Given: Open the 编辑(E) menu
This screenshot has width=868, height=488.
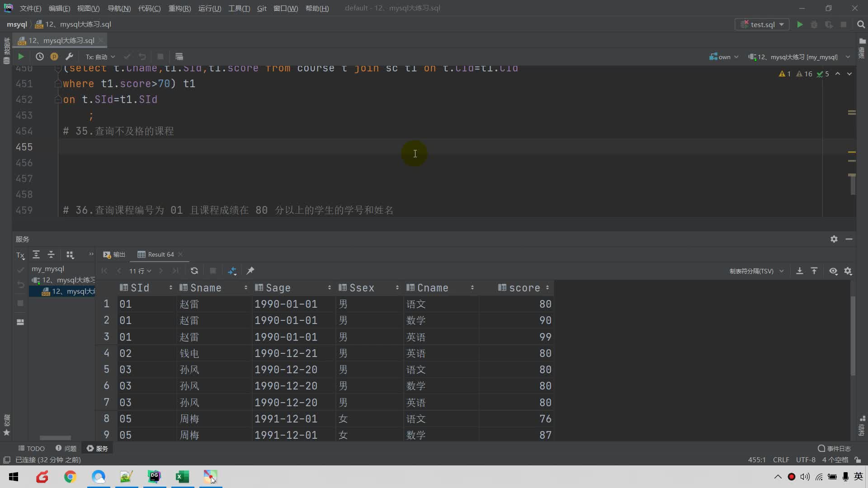Looking at the screenshot, I should point(59,8).
